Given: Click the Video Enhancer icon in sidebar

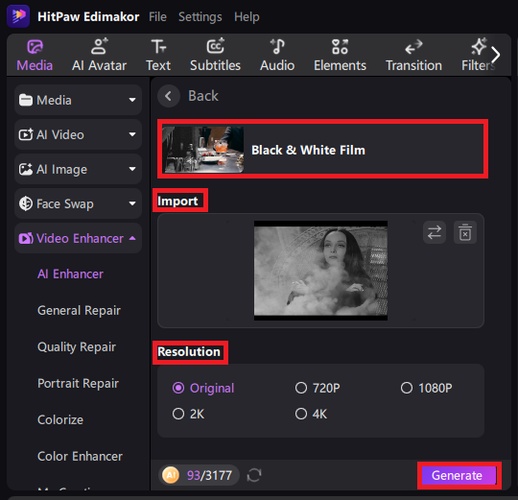Looking at the screenshot, I should pos(26,238).
